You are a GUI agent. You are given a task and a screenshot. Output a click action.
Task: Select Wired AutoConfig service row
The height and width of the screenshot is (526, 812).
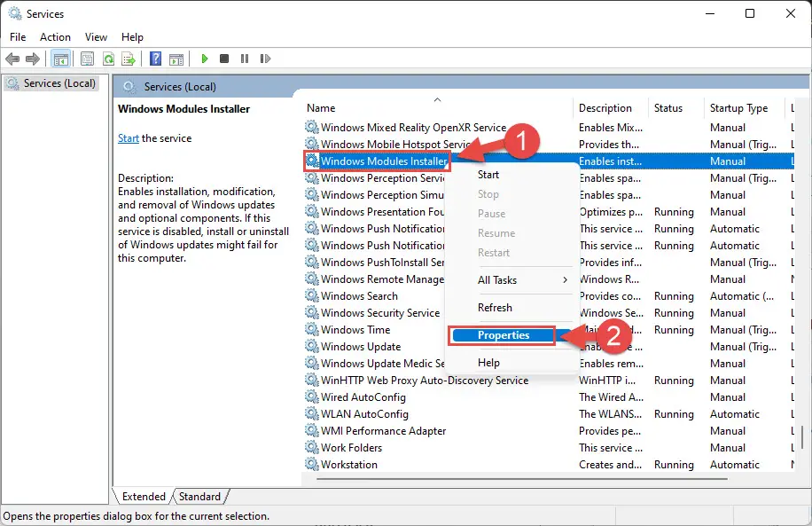coord(549,397)
